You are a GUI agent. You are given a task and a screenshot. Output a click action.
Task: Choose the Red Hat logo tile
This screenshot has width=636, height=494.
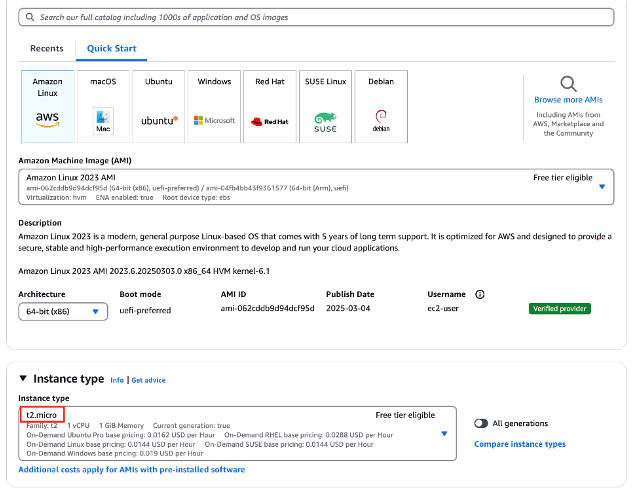click(270, 106)
